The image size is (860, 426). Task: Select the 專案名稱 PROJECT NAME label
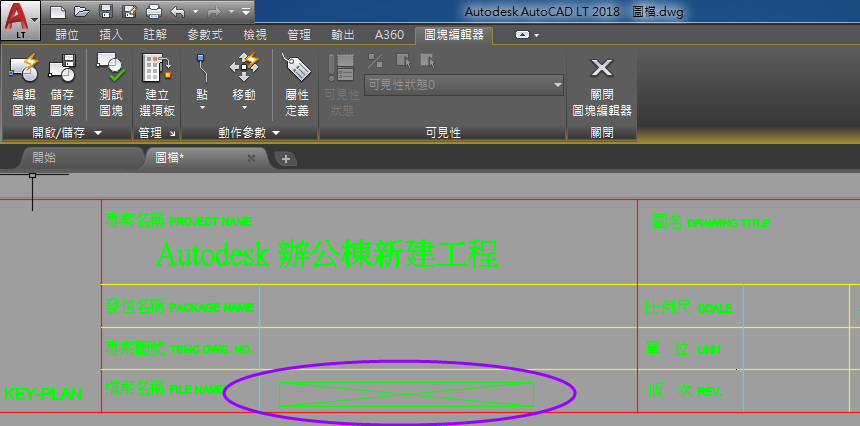click(179, 221)
